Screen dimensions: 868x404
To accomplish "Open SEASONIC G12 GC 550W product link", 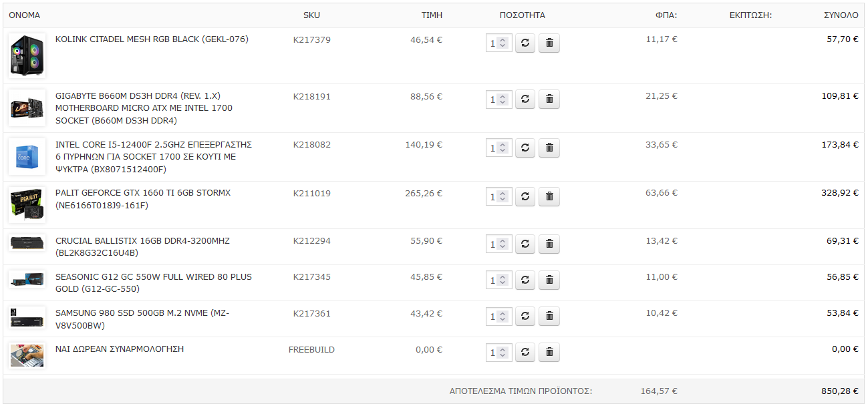I will 154,283.
